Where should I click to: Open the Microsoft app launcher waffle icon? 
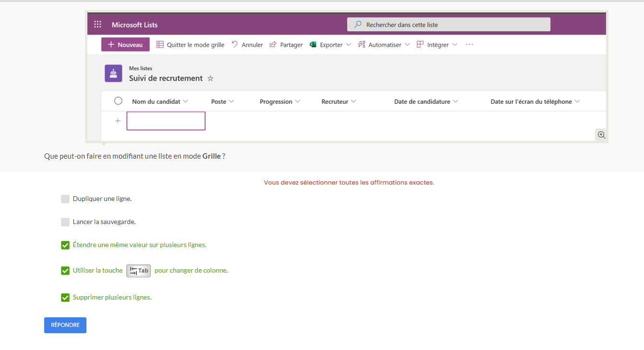point(97,25)
